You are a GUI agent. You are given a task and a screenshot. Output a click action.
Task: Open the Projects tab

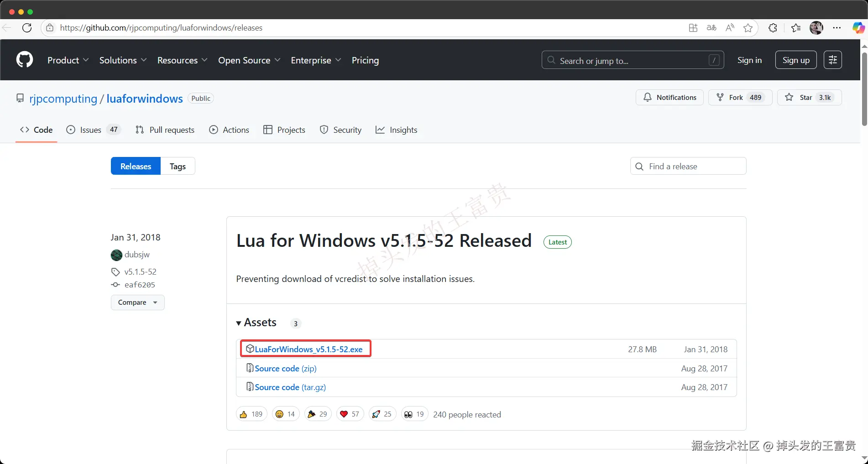[x=284, y=130]
